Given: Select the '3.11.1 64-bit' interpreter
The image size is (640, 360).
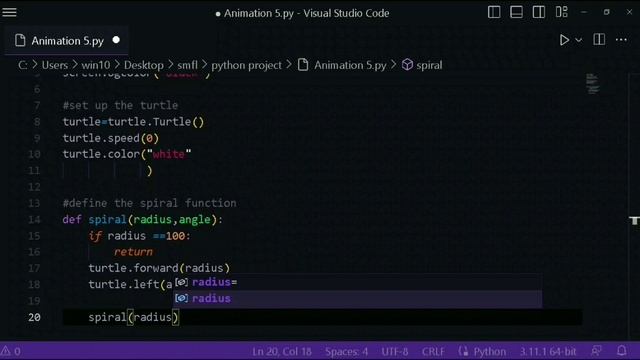Looking at the screenshot, I should pos(548,351).
